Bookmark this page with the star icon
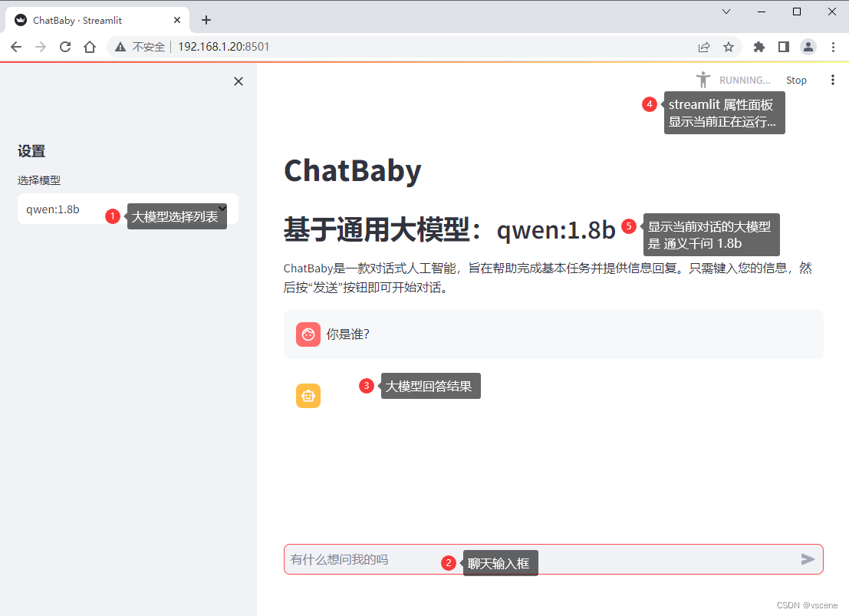 tap(729, 47)
